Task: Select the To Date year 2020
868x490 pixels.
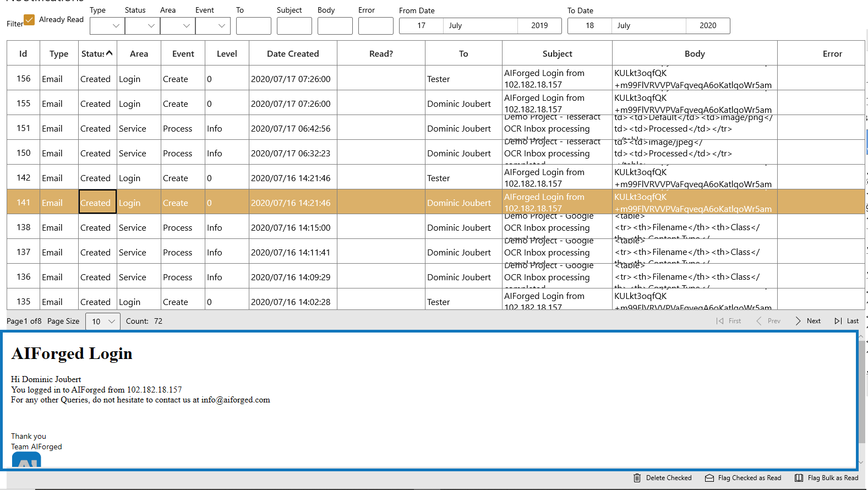Action: [708, 26]
